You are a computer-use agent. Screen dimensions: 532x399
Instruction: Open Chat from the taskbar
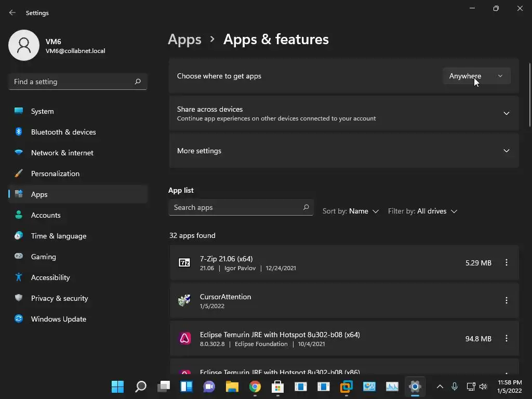tap(209, 387)
